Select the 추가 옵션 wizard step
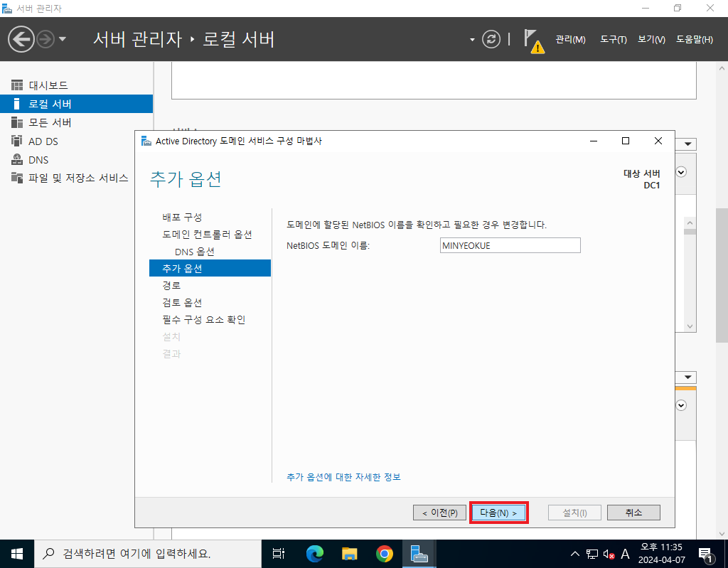The width and height of the screenshot is (728, 568). coord(210,269)
